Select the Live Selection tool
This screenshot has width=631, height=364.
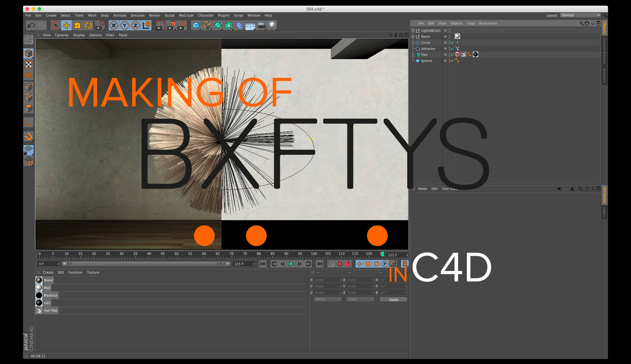pyautogui.click(x=55, y=25)
